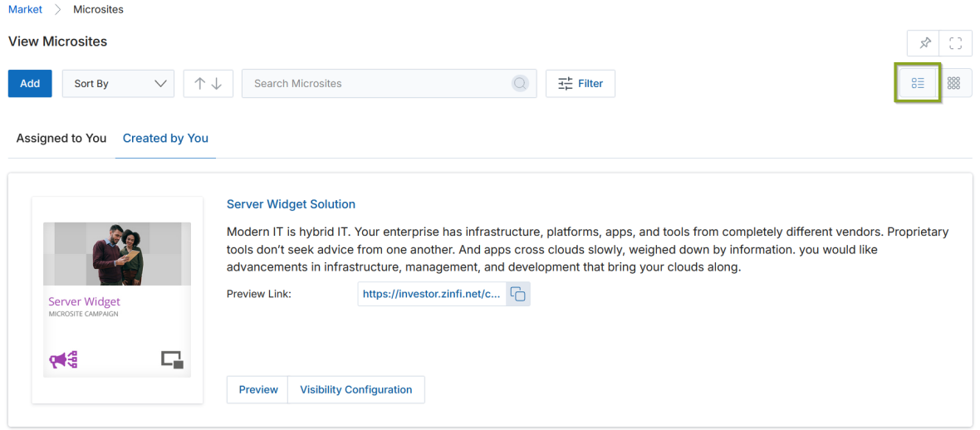This screenshot has width=980, height=430.
Task: Switch to Assigned to You tab
Action: pyautogui.click(x=61, y=138)
